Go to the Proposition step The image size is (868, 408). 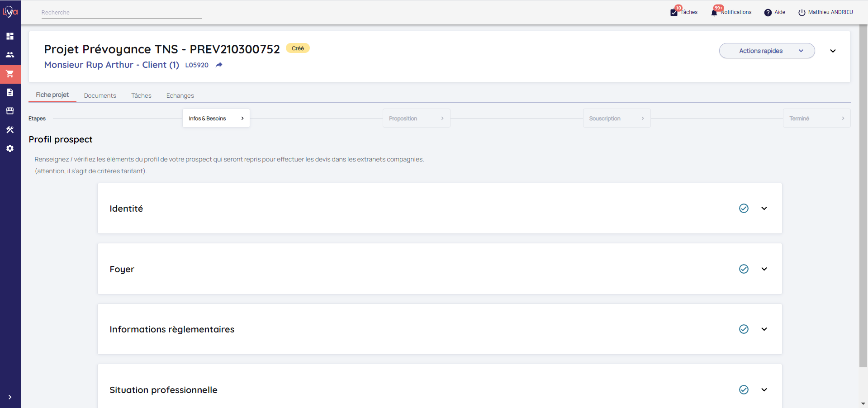416,119
